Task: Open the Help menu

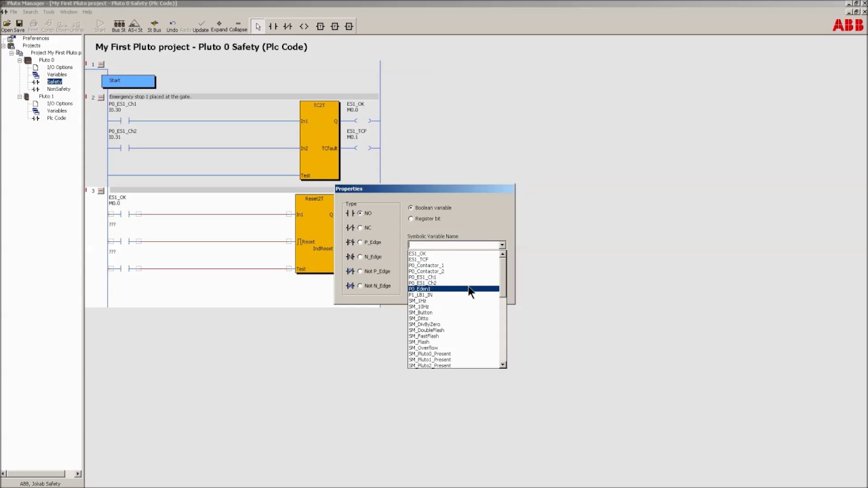Action: point(87,12)
